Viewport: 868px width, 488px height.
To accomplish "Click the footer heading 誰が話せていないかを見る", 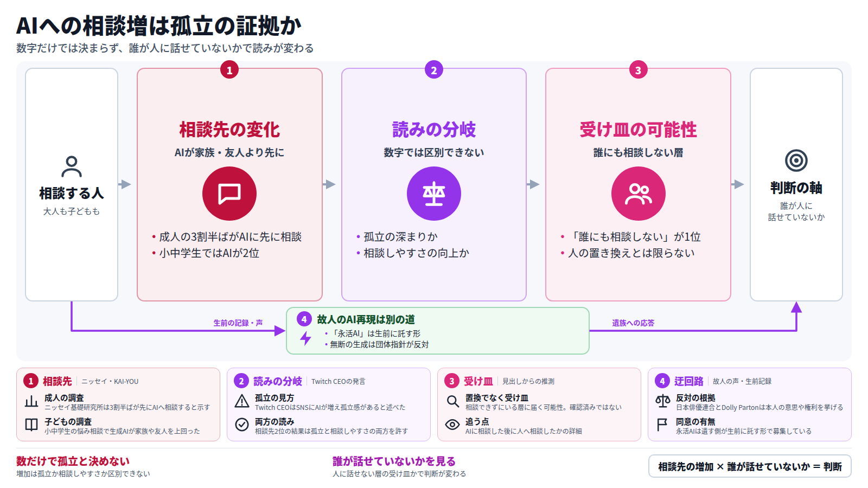I will 394,461.
